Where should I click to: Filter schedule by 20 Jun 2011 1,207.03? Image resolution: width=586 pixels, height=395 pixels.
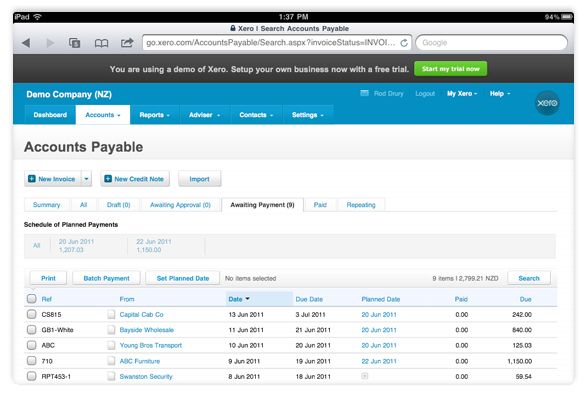[x=76, y=246]
